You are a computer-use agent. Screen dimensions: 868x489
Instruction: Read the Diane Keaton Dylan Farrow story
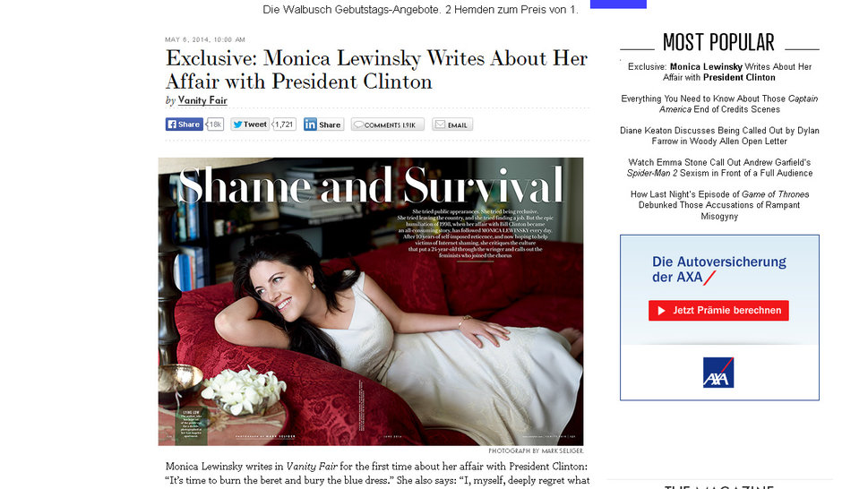pos(719,136)
